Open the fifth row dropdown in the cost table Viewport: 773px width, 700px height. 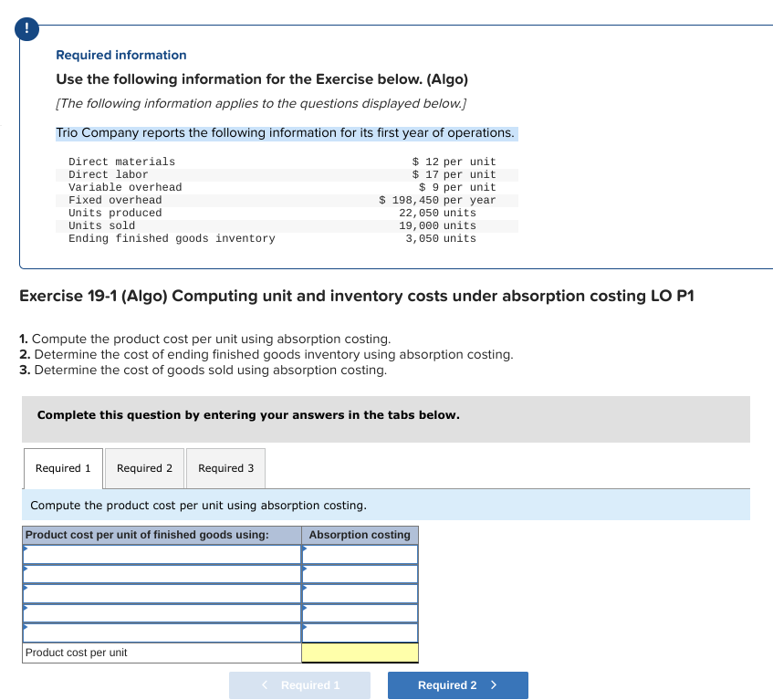161,631
